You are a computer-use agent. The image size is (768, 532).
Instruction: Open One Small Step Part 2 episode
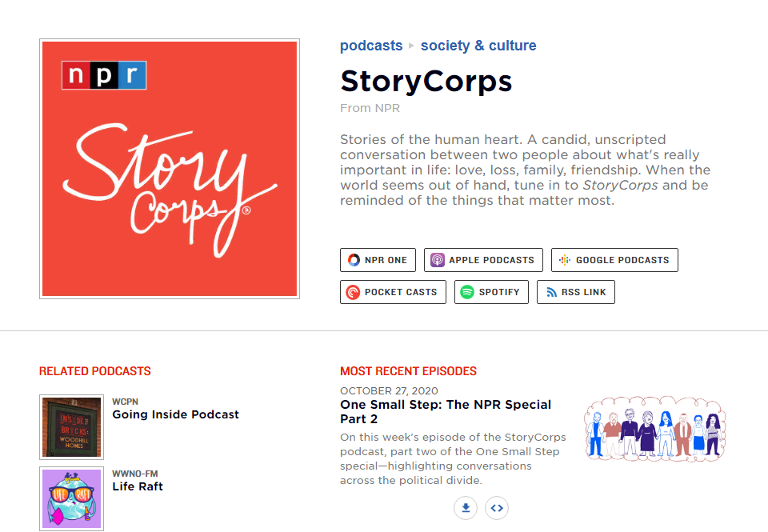pos(446,411)
